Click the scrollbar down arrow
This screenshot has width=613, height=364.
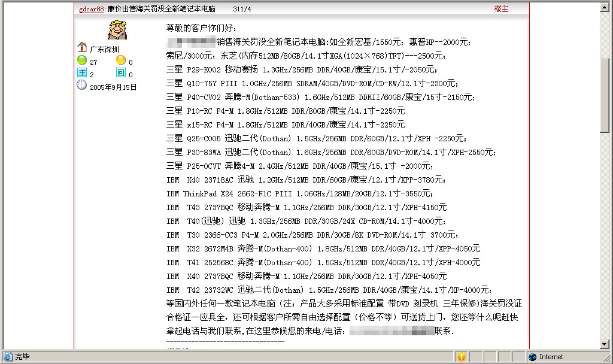pyautogui.click(x=605, y=344)
